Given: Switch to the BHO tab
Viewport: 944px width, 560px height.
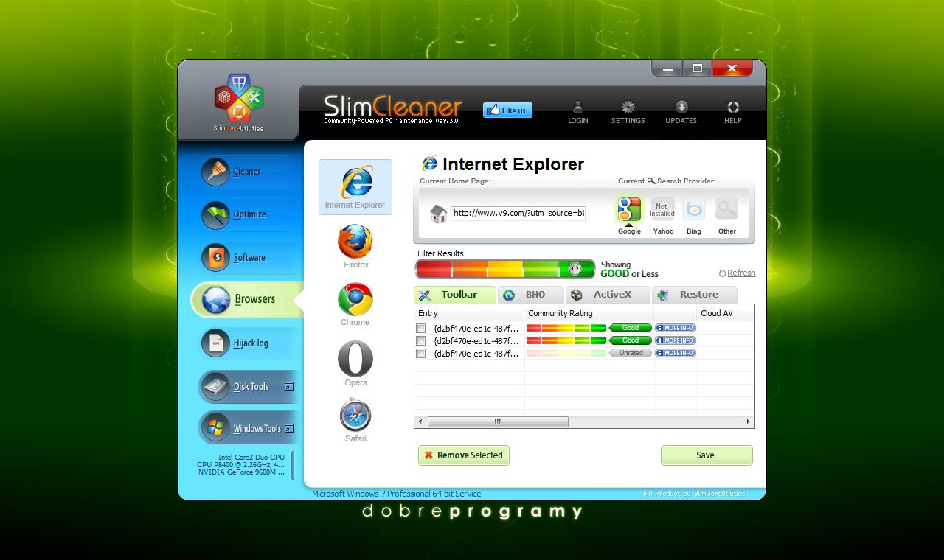Looking at the screenshot, I should (531, 295).
